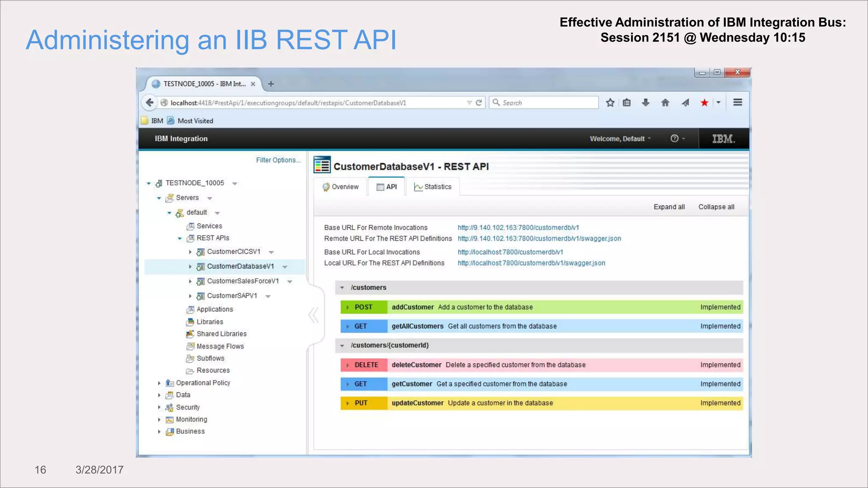Open dropdown menu next to Servers
The height and width of the screenshot is (488, 868).
[x=209, y=198]
